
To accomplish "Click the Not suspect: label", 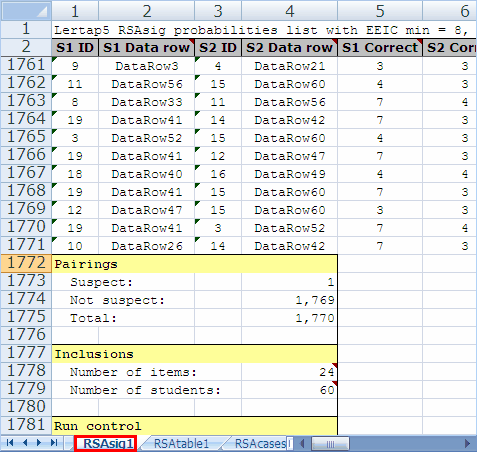I will [117, 300].
